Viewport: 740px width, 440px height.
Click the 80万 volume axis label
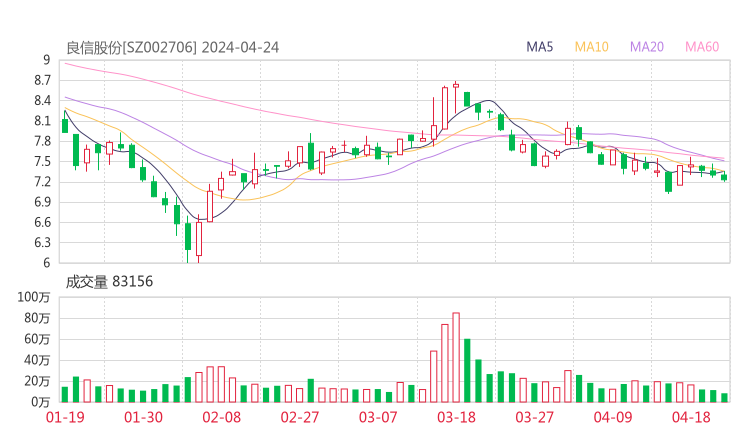37,318
